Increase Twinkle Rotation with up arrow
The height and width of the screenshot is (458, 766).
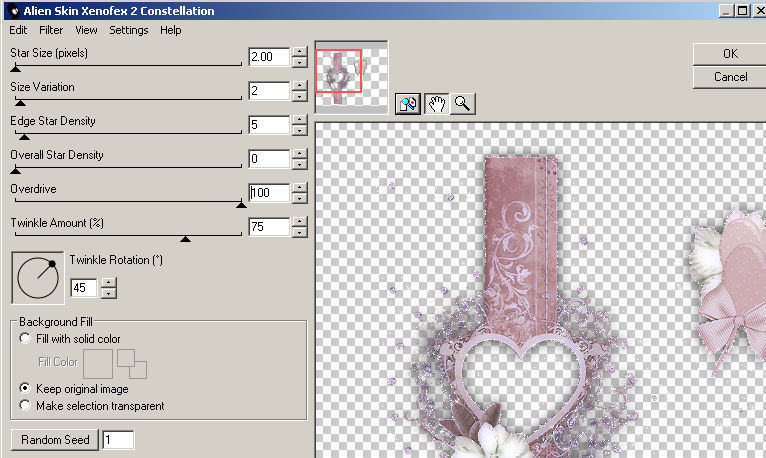pos(109,282)
